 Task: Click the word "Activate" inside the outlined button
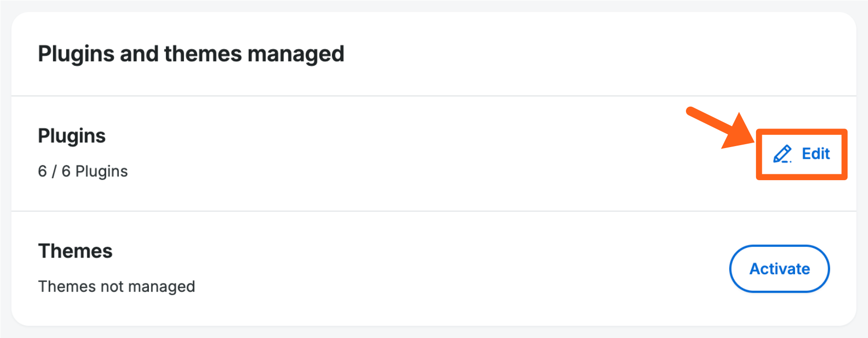coord(779,269)
